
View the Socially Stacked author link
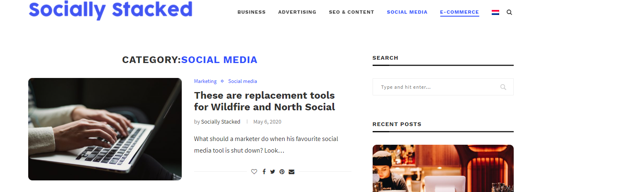click(x=221, y=122)
